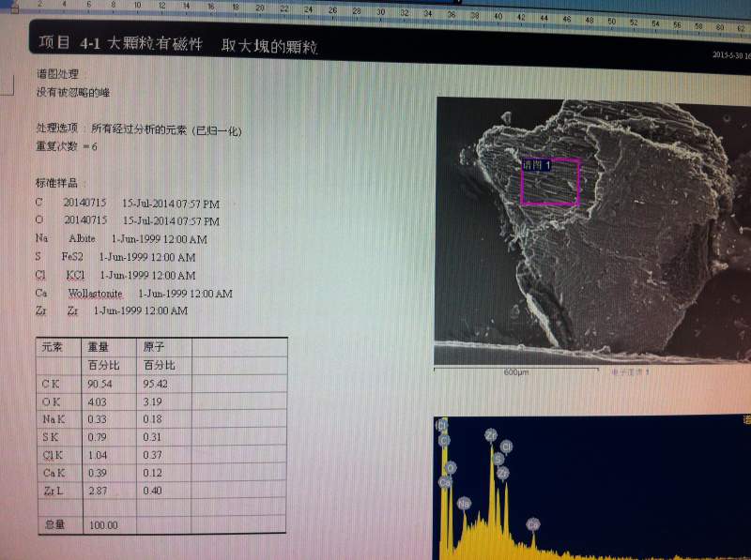Click the 'O' peak label in the spectrum

(451, 467)
